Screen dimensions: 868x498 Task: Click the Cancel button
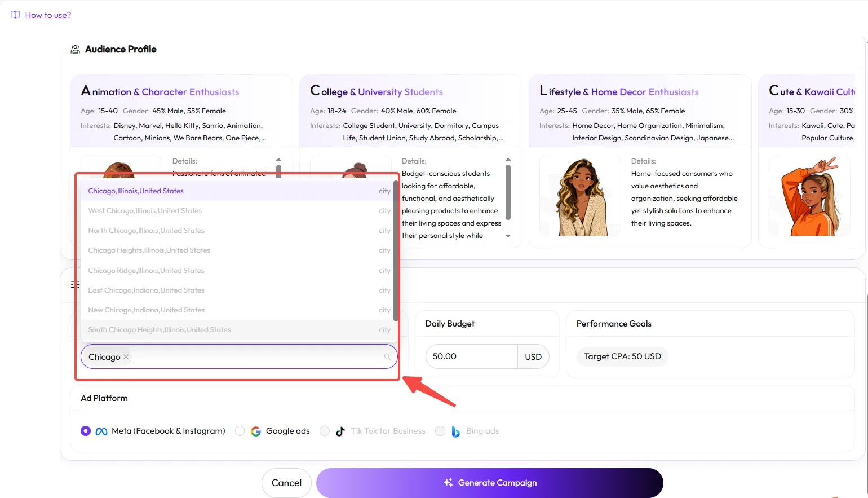click(x=286, y=483)
